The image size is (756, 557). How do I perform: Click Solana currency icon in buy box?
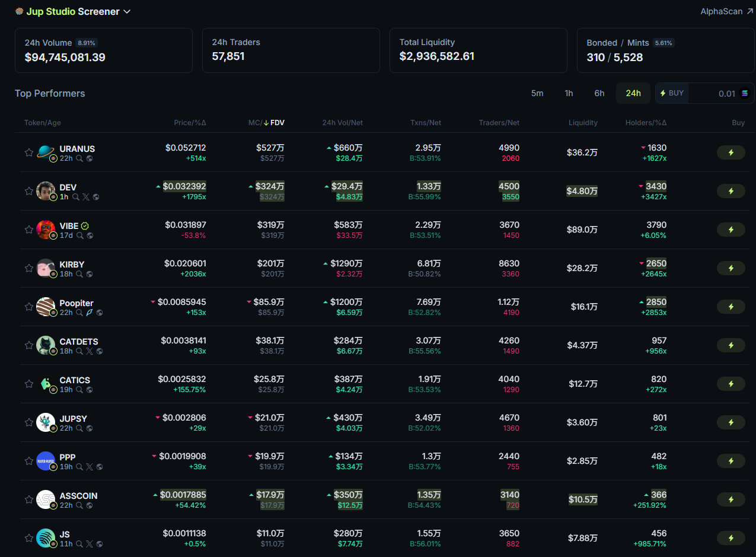745,93
